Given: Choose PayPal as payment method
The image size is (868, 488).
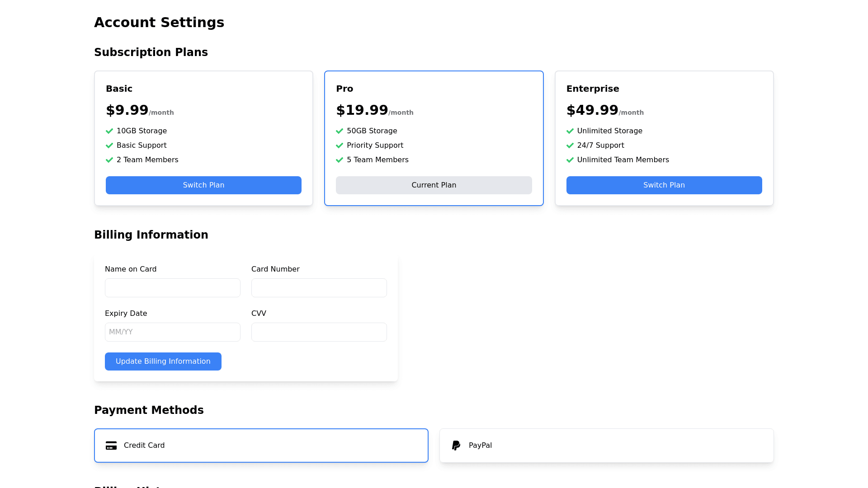Looking at the screenshot, I should point(606,446).
